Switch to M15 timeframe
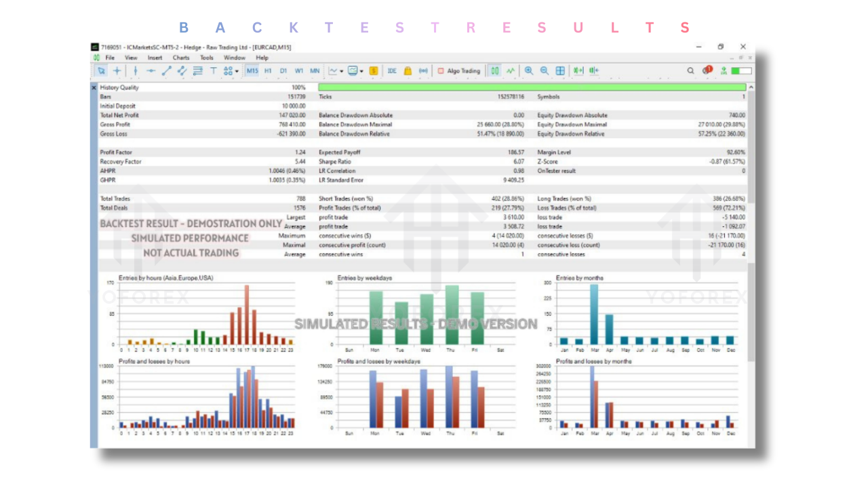The width and height of the screenshot is (868, 488). point(252,70)
